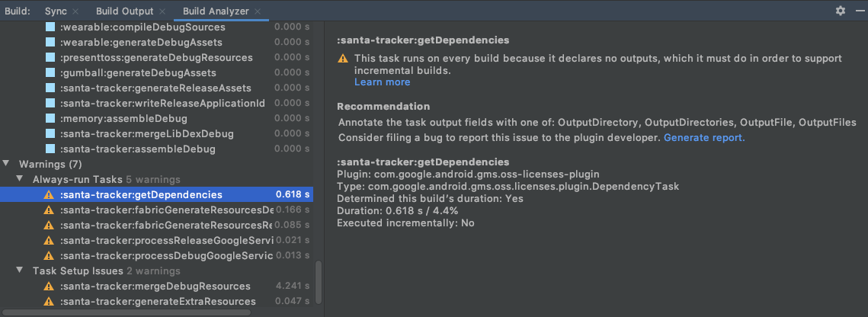Collapse the Warnings (7) tree node
The width and height of the screenshot is (868, 317).
click(x=7, y=164)
